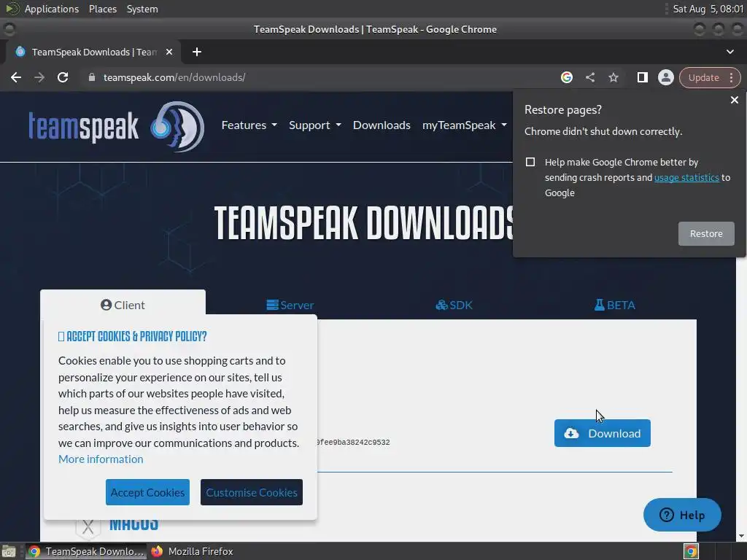Open the System menu
Screen dimensions: 747x560
coord(142,9)
